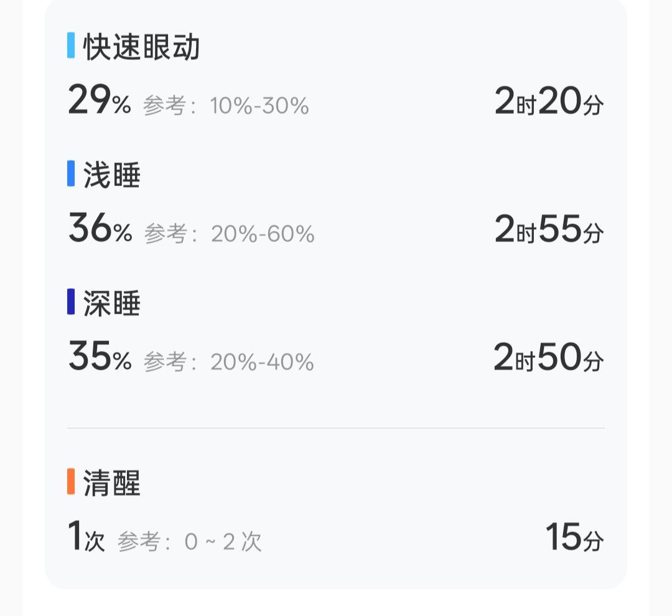Click the 参考: 10%-30% reference text

point(226,106)
